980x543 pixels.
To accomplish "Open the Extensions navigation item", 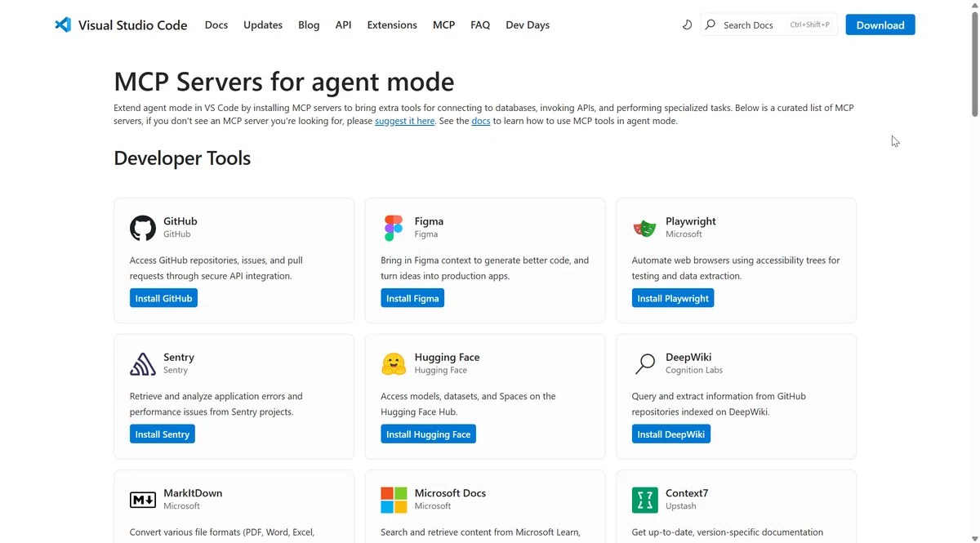I will point(392,24).
